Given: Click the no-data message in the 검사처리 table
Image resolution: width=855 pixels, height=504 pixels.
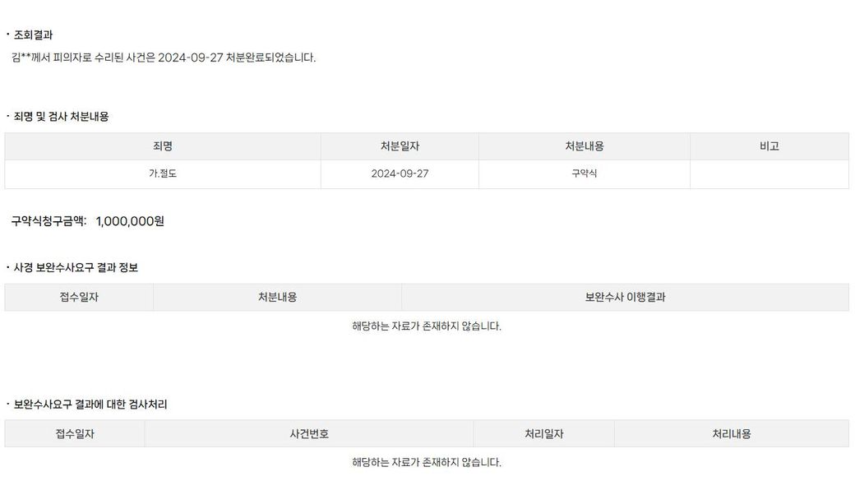Looking at the screenshot, I should (426, 462).
